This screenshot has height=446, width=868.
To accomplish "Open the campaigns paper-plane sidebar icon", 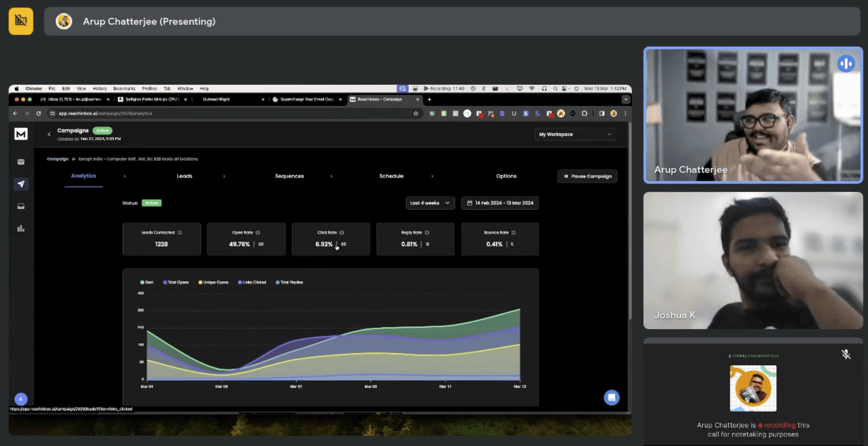I will pyautogui.click(x=21, y=184).
